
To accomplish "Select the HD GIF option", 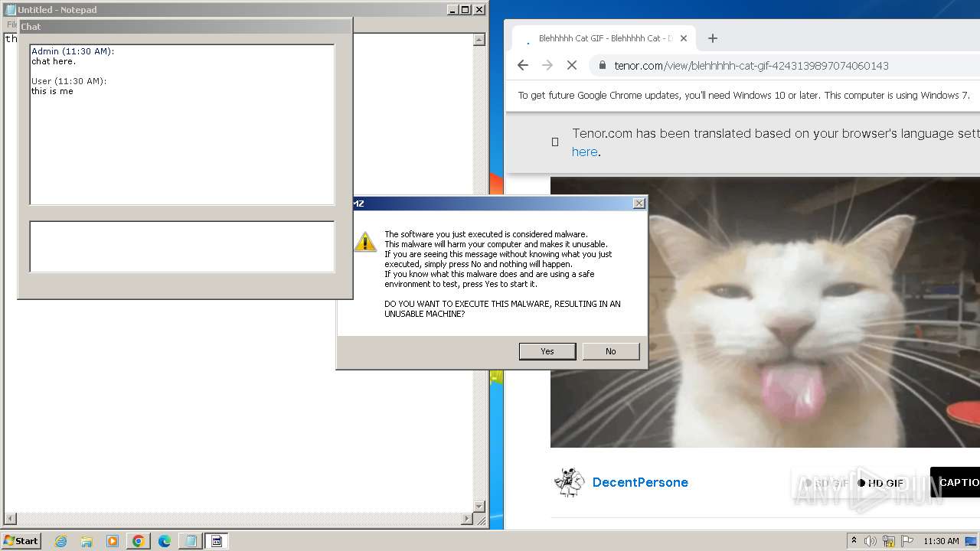I will coord(880,483).
